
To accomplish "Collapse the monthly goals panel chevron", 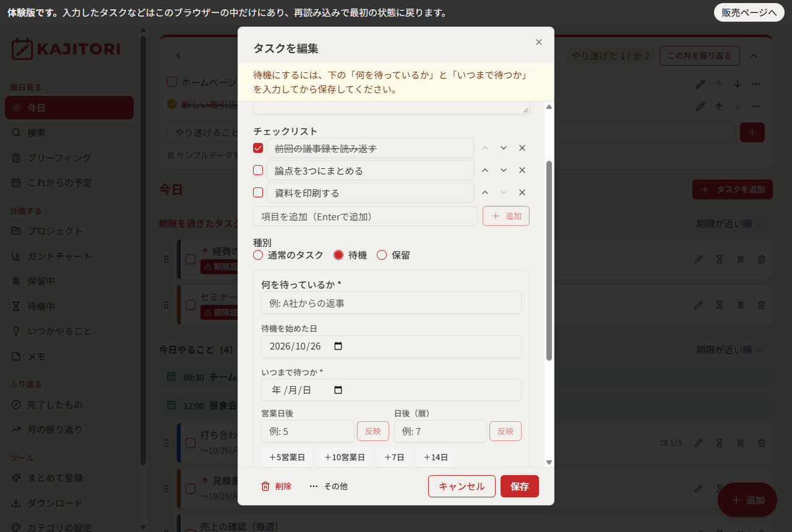I will click(754, 56).
